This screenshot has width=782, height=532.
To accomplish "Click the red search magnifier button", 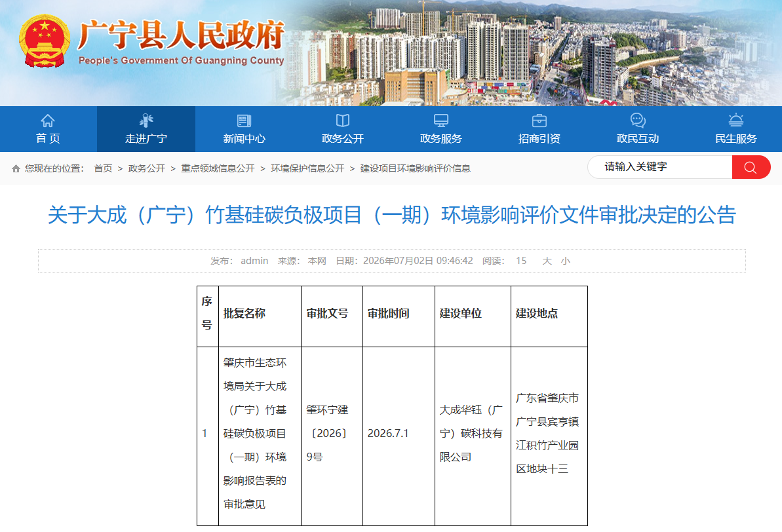I will point(751,167).
